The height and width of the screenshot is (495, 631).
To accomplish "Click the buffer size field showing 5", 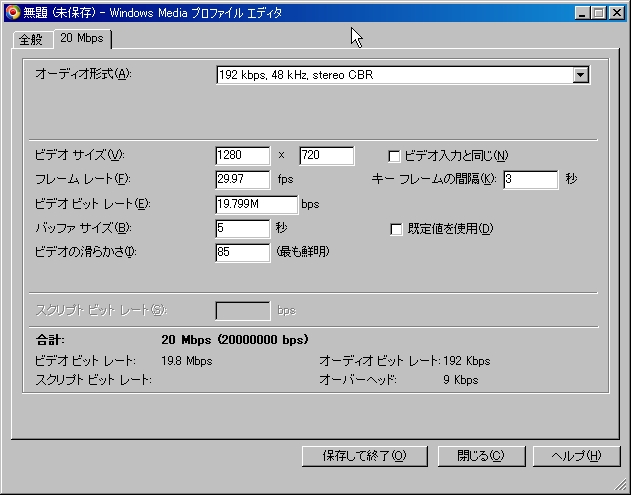I will 243,229.
